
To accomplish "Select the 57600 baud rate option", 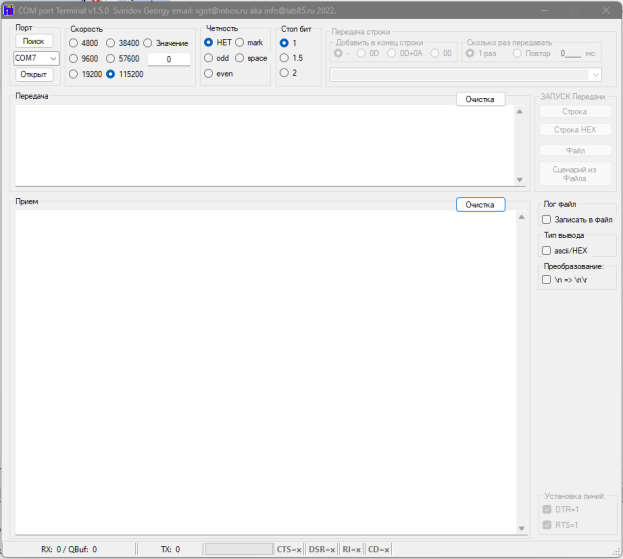I will click(111, 59).
